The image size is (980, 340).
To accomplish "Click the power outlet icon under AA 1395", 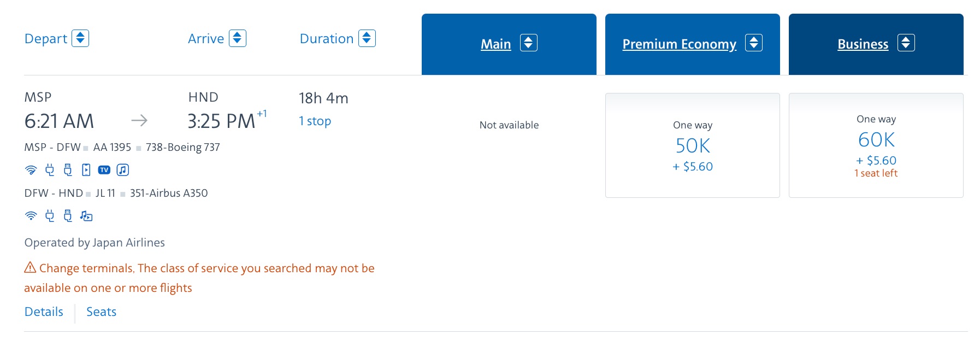I will [x=50, y=170].
